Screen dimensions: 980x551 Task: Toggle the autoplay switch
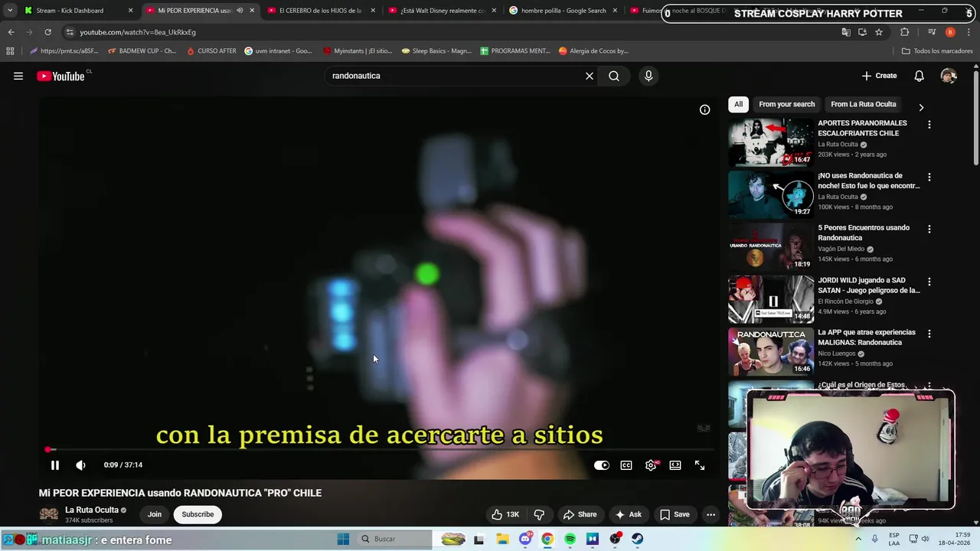602,465
